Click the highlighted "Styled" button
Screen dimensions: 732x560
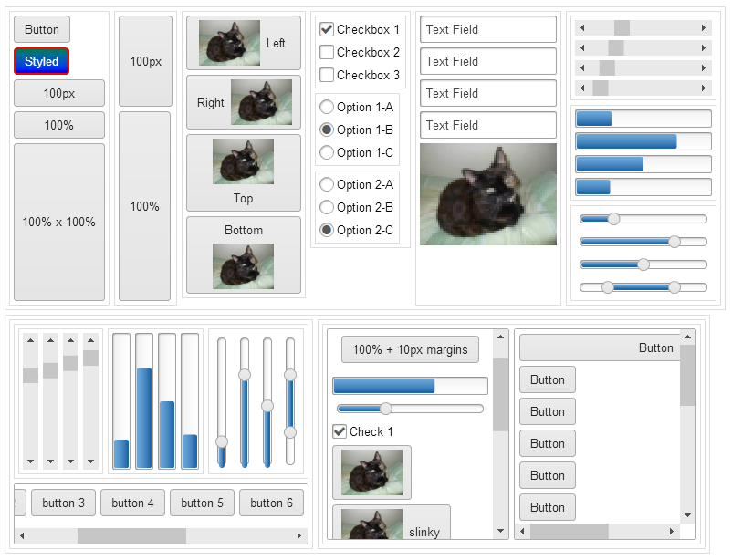(x=41, y=61)
